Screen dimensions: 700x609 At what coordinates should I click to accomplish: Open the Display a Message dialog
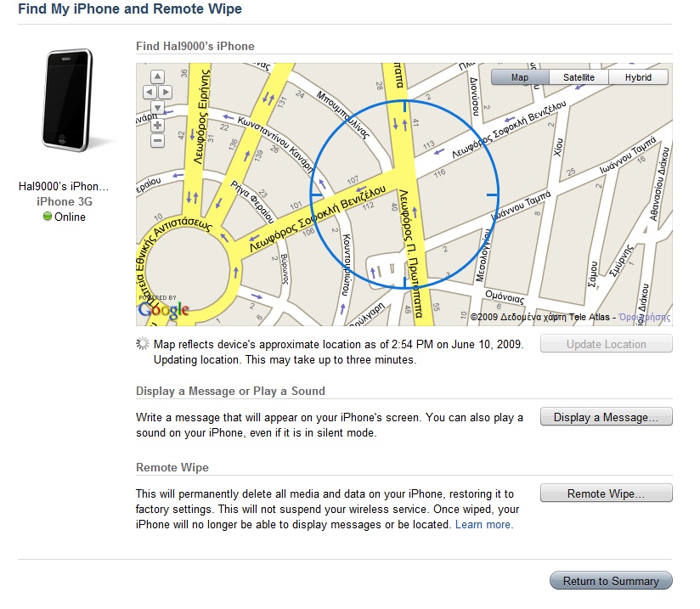607,417
